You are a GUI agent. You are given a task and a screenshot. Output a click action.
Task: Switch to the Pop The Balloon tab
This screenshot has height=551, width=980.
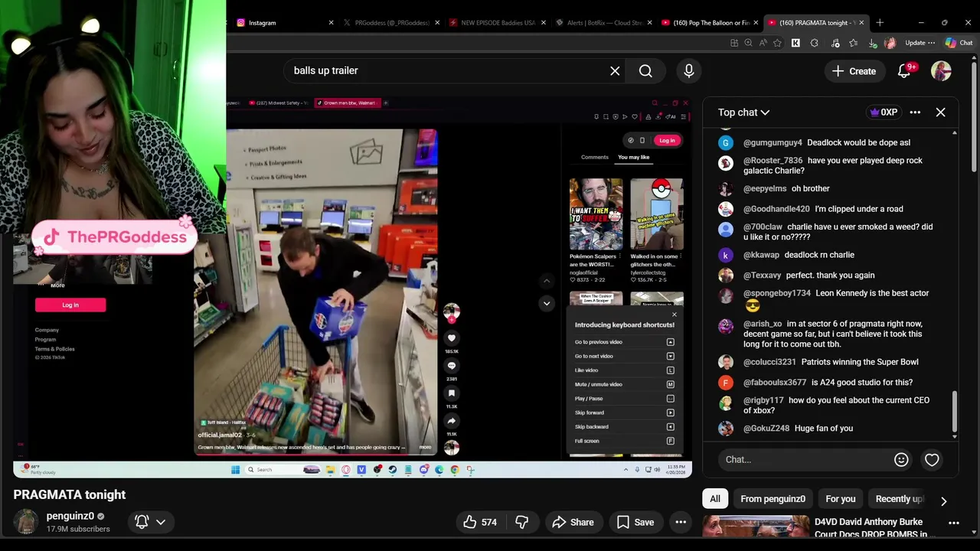click(708, 22)
